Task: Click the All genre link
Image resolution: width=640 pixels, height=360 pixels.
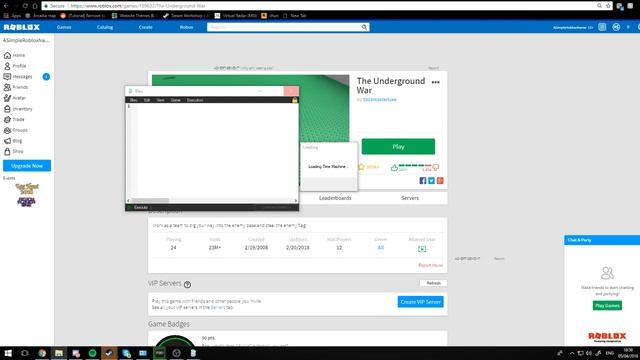Action: tap(380, 248)
